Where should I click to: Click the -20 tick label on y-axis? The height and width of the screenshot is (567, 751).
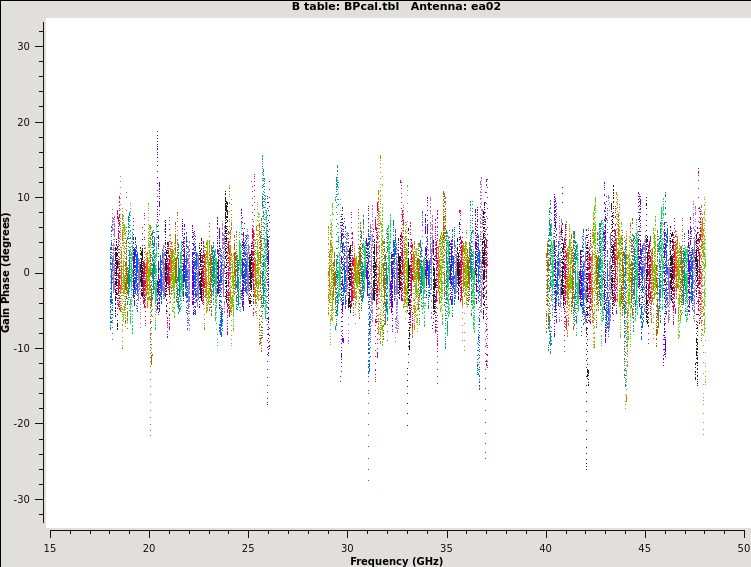point(22,424)
